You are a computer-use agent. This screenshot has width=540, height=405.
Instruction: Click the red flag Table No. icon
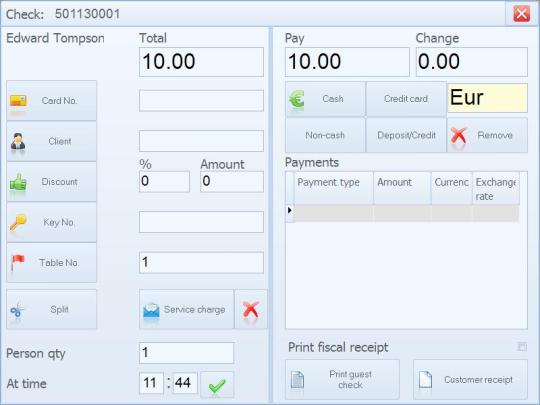tap(18, 262)
